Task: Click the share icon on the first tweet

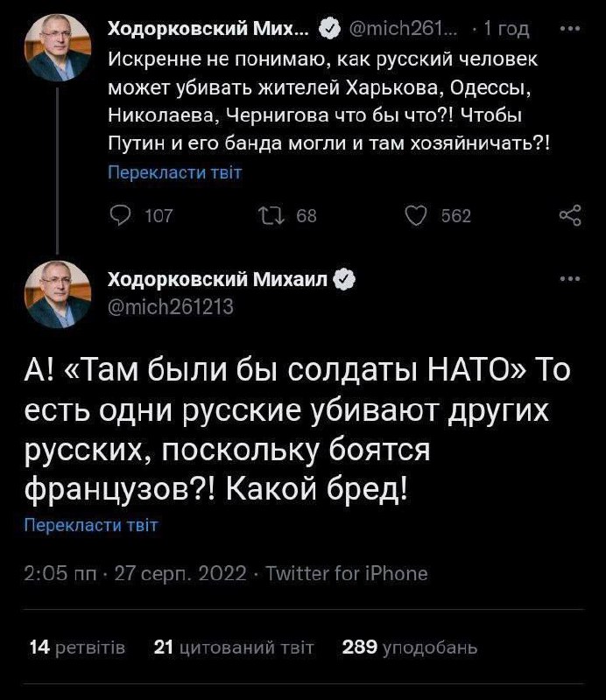Action: point(570,216)
